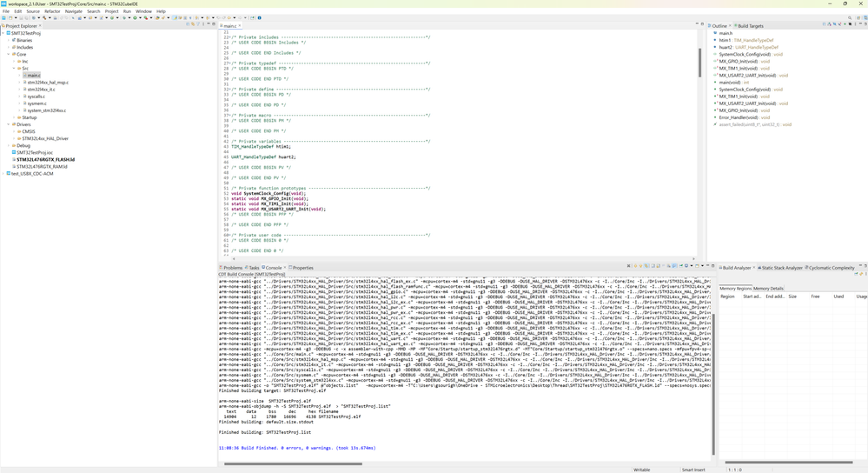
Task: Select STM32L476RGTX_FLASH.ld file
Action: pyautogui.click(x=45, y=159)
